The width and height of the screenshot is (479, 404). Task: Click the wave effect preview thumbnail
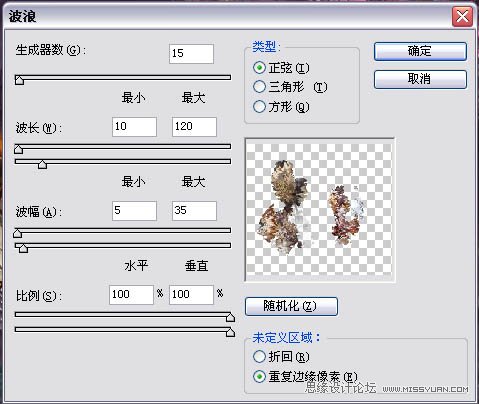320,210
